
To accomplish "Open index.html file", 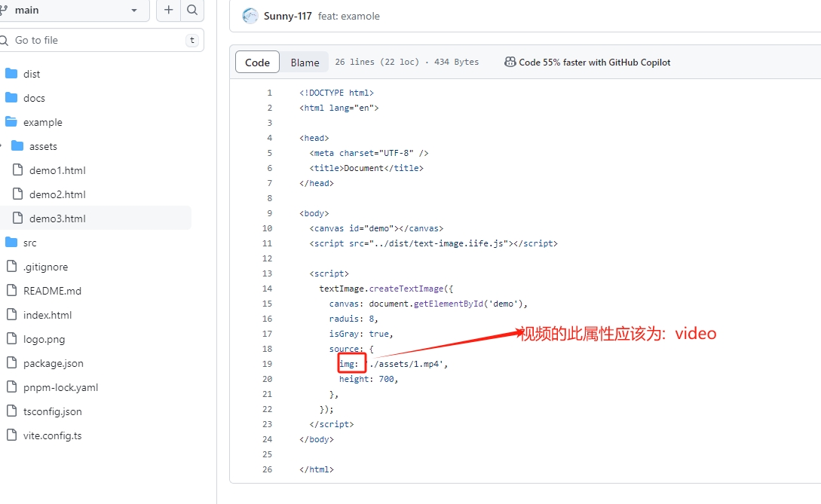I will 47,315.
